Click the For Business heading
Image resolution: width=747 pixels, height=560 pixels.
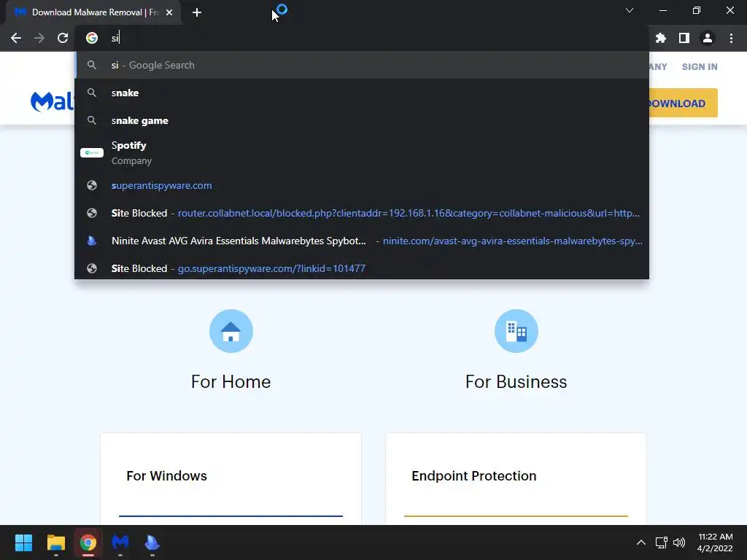(516, 382)
